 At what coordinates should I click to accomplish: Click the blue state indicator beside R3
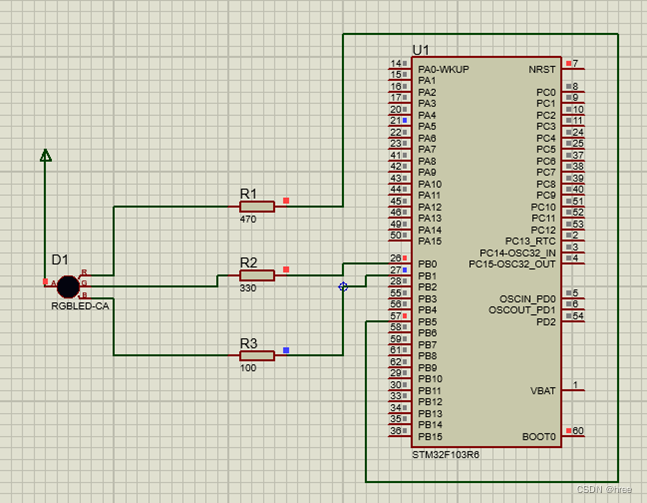click(286, 350)
